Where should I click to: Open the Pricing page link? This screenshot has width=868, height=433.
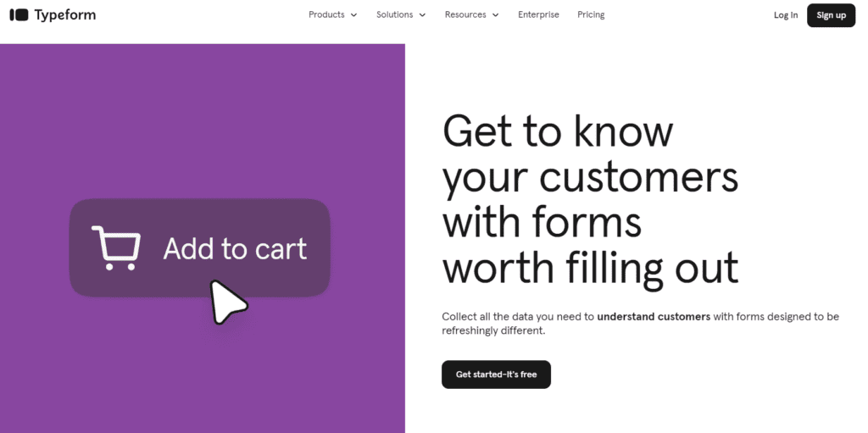591,14
